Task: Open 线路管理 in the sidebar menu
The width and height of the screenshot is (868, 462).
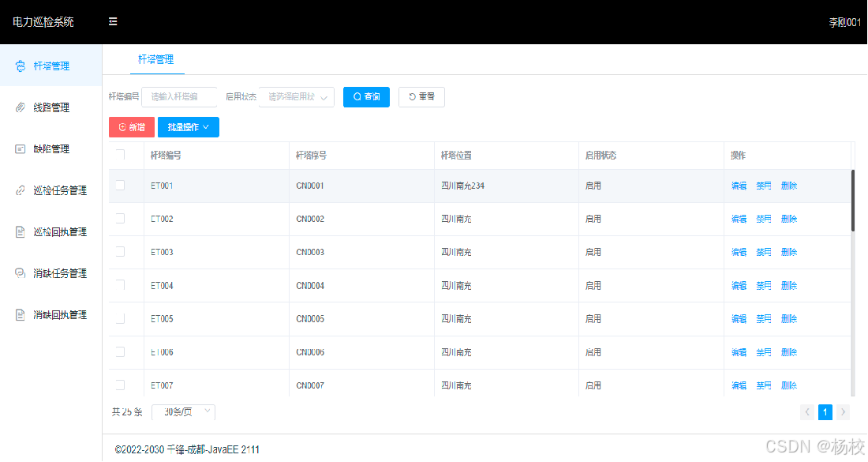Action: (51, 107)
